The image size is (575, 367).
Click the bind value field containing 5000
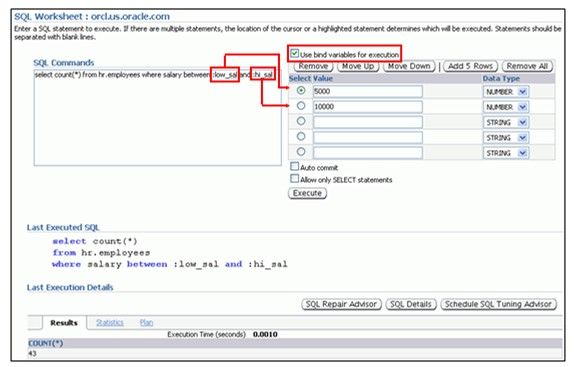[367, 92]
